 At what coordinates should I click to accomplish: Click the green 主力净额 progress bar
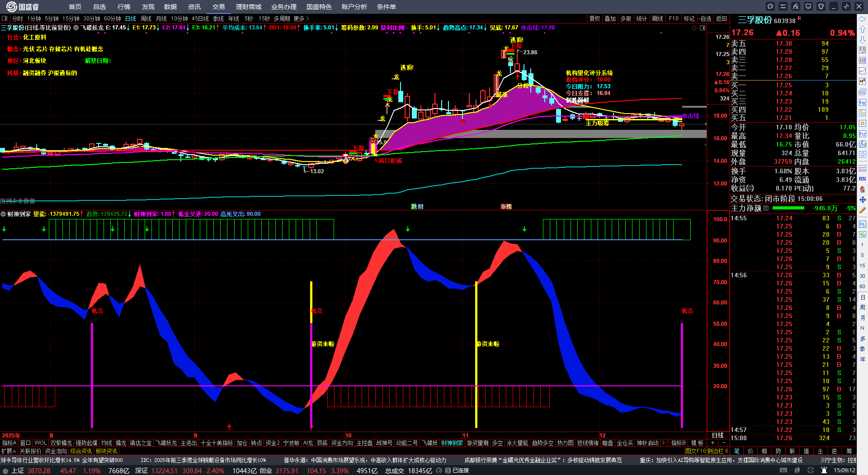[x=788, y=208]
